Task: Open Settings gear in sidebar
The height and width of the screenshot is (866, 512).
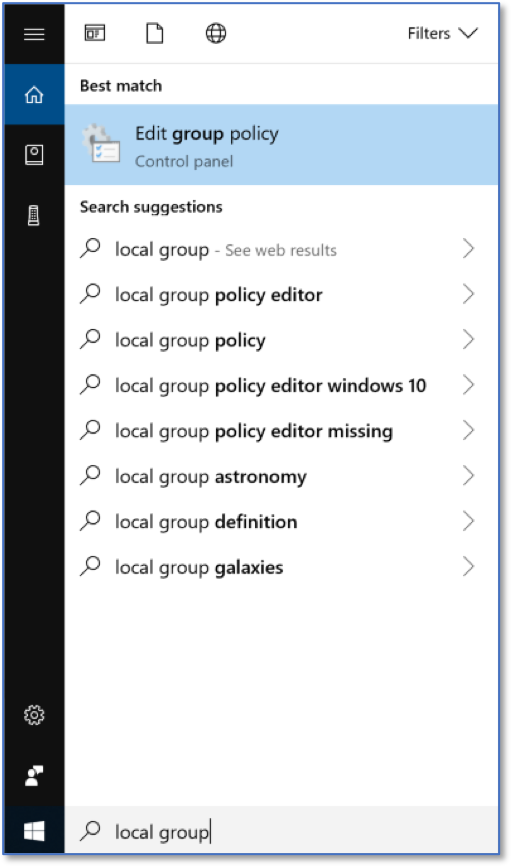Action: point(34,715)
